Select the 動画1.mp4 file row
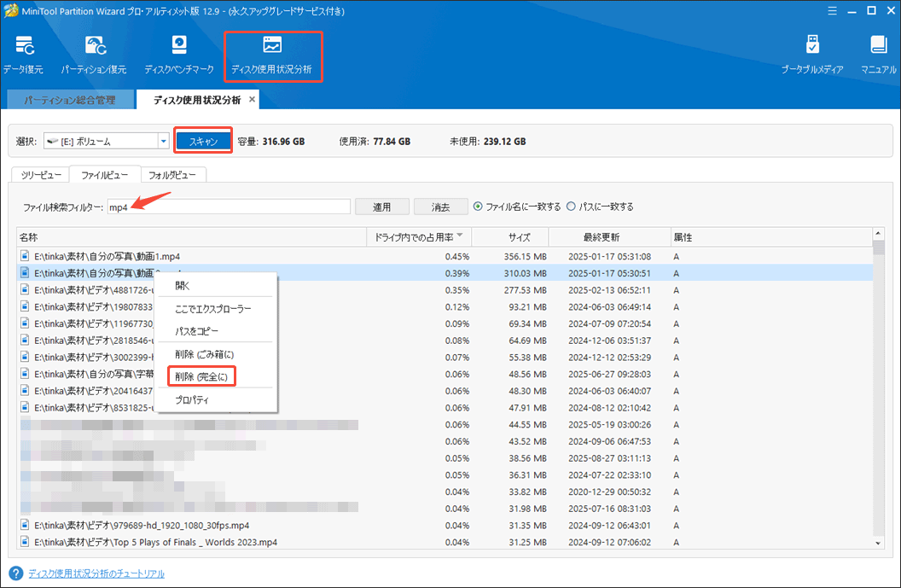901x588 pixels. 445,256
